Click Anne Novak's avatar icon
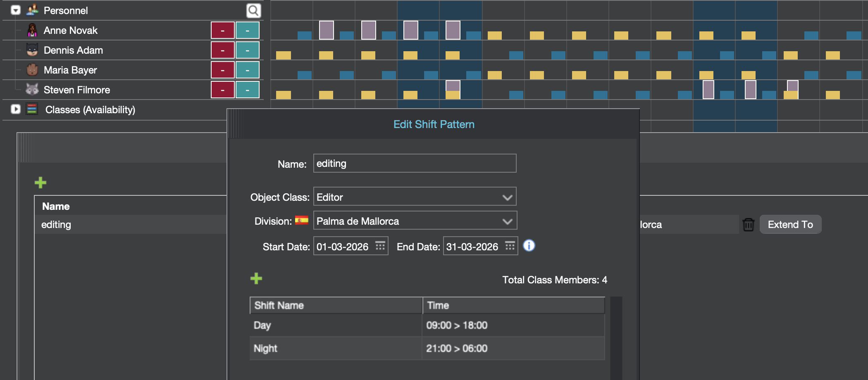The height and width of the screenshot is (380, 868). (x=32, y=30)
